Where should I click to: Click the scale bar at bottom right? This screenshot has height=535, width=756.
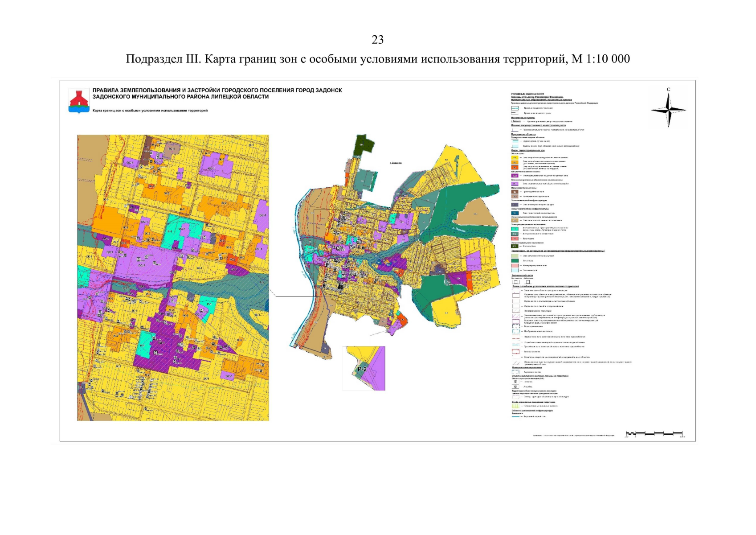(x=654, y=433)
